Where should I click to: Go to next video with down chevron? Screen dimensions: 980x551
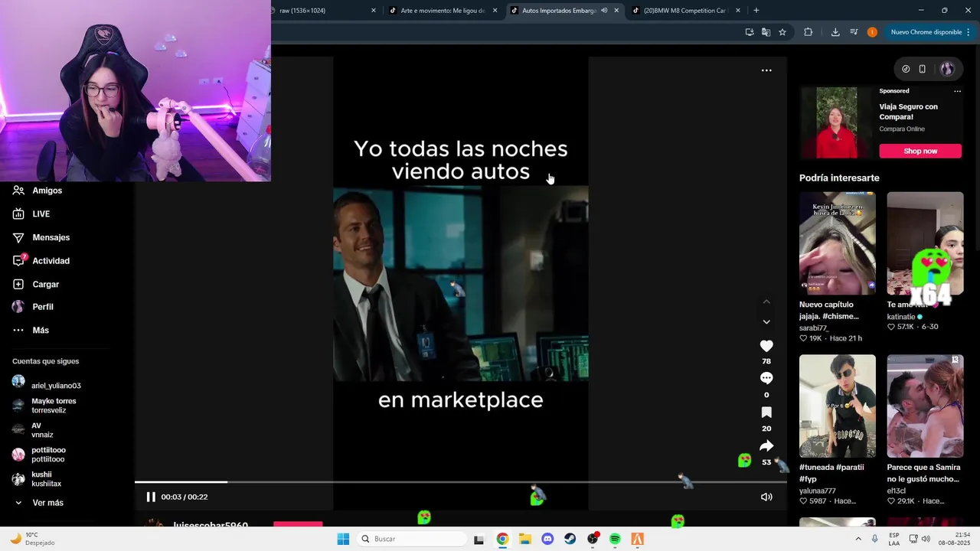(x=766, y=322)
